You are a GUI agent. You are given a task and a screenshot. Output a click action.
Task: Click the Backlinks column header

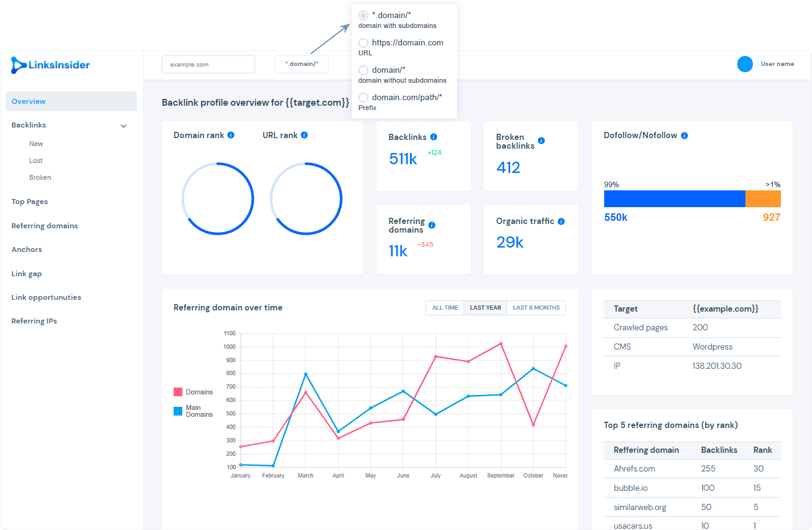pyautogui.click(x=719, y=450)
